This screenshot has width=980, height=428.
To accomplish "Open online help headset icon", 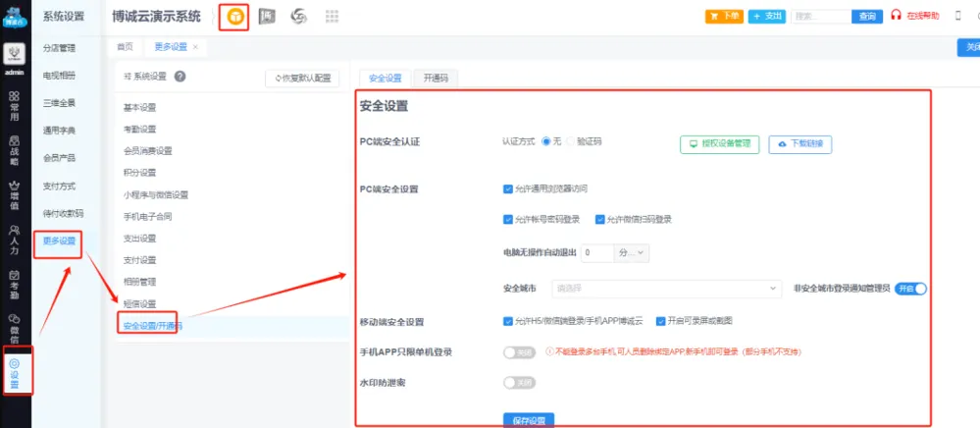I will click(x=896, y=17).
